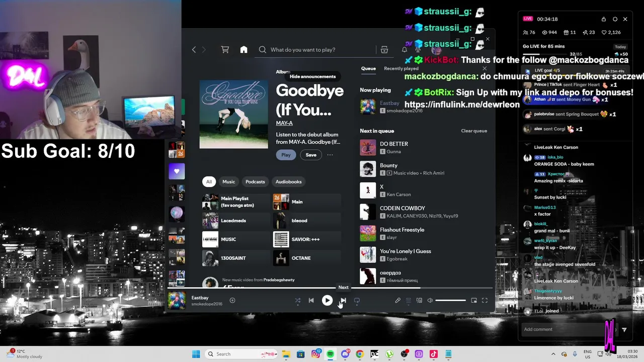Image resolution: width=644 pixels, height=362 pixels.
Task: Click the song progress bar
Action: coord(330,288)
